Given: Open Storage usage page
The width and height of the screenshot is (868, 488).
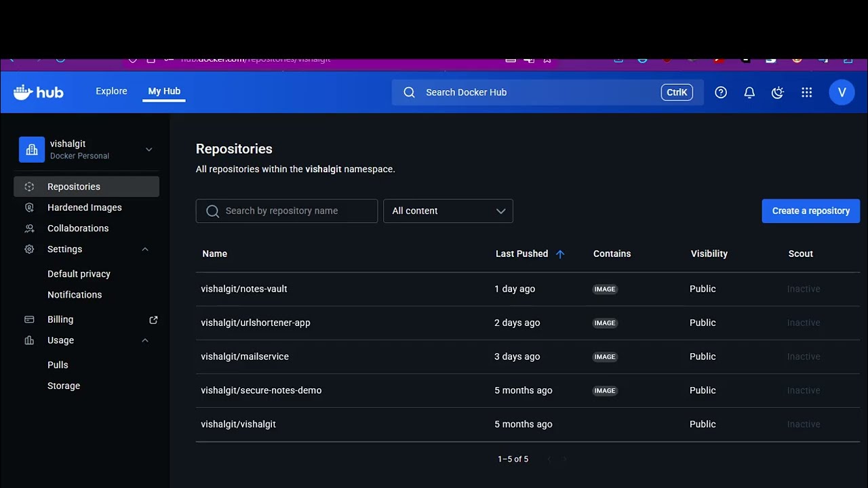Looking at the screenshot, I should [x=64, y=386].
